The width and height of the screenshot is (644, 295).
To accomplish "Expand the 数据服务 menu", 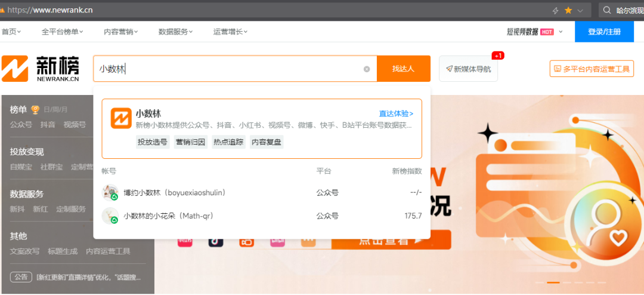I will point(175,32).
